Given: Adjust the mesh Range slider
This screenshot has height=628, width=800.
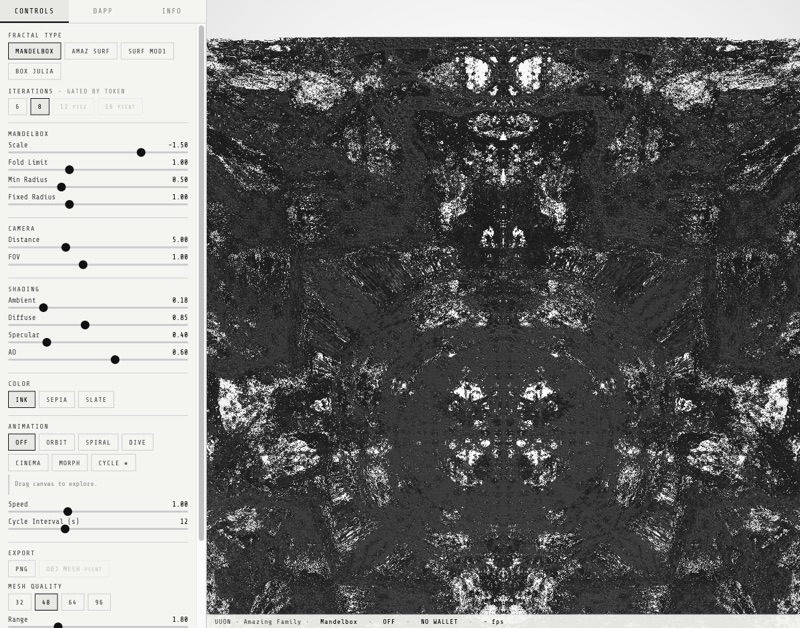Looking at the screenshot, I should coord(98,625).
